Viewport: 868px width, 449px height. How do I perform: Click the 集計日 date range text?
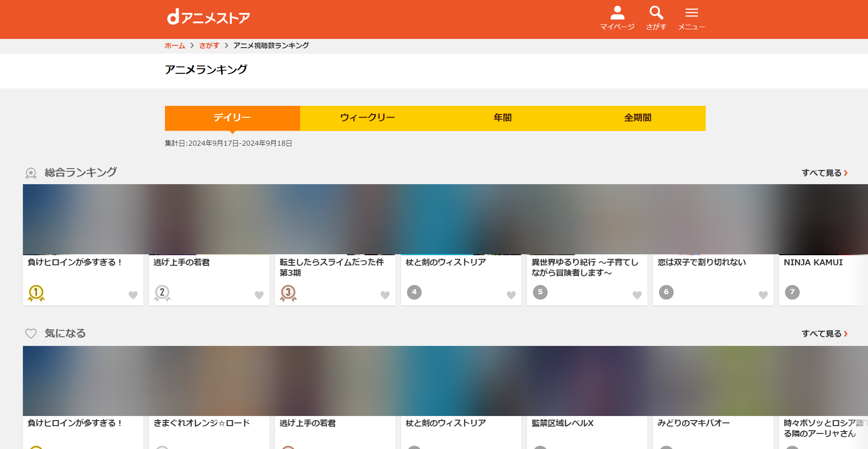(x=228, y=143)
